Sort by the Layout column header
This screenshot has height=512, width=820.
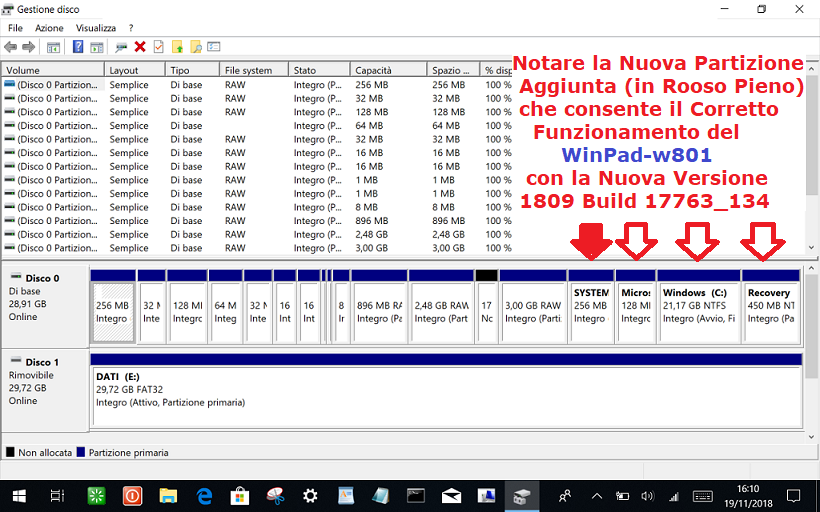[x=135, y=70]
